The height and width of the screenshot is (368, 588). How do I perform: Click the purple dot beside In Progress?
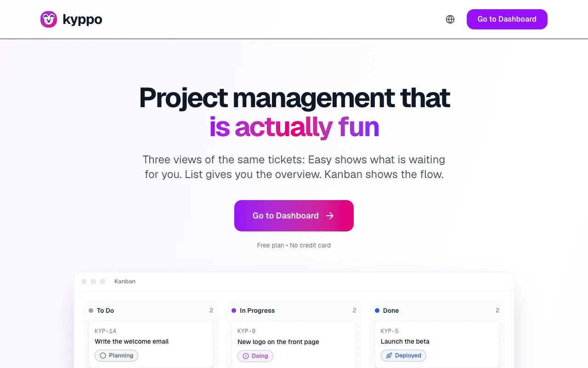click(234, 310)
